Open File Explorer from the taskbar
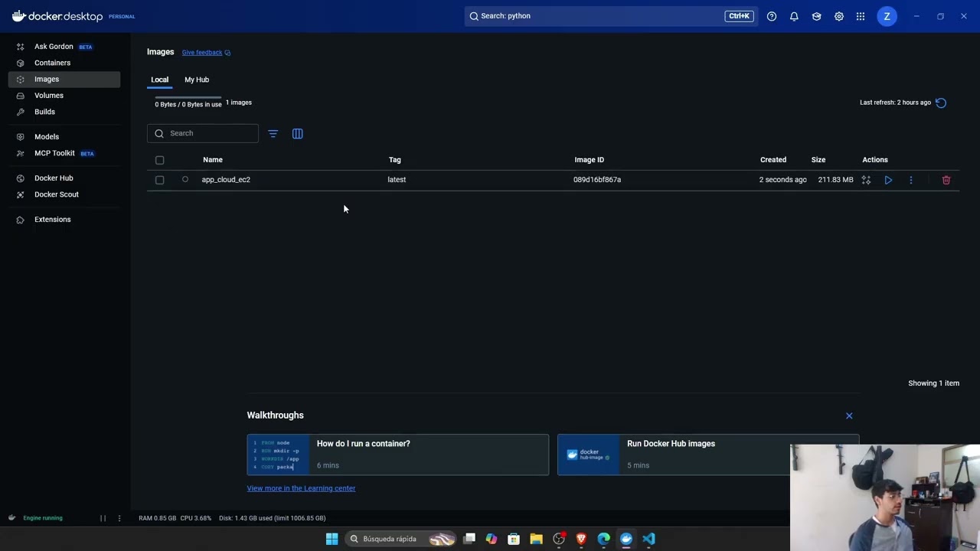The width and height of the screenshot is (980, 551). click(x=536, y=539)
